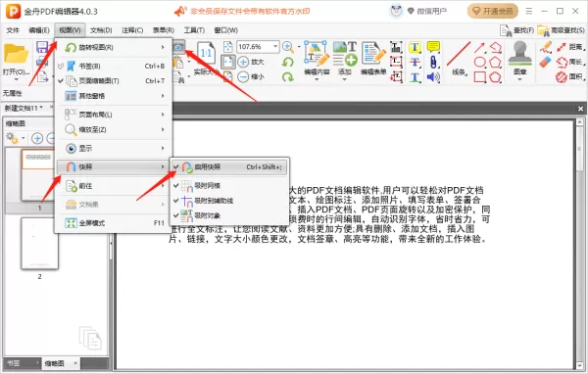Open the Tools (工具) menu
The width and height of the screenshot is (588, 374).
(x=194, y=30)
